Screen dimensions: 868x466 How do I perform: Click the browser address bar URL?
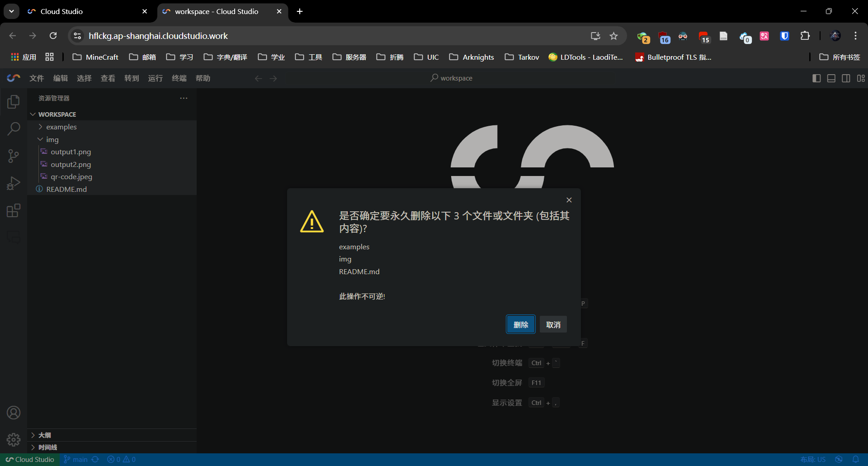158,36
